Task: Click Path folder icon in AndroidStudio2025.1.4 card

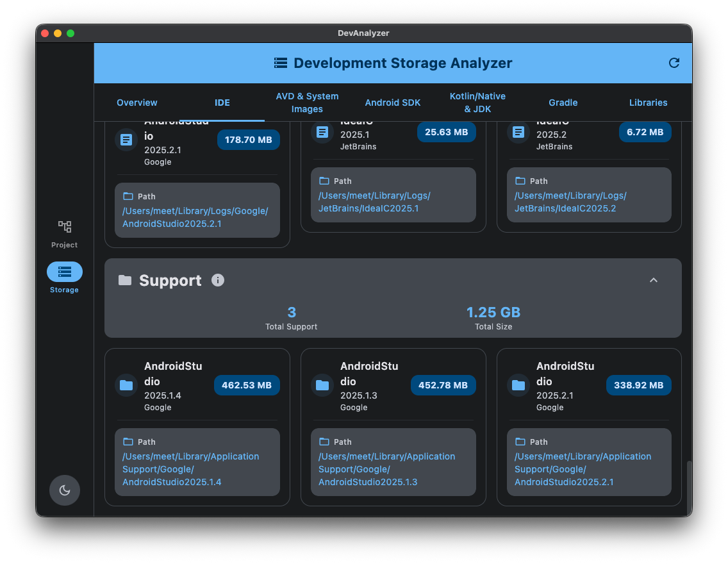Action: (128, 442)
